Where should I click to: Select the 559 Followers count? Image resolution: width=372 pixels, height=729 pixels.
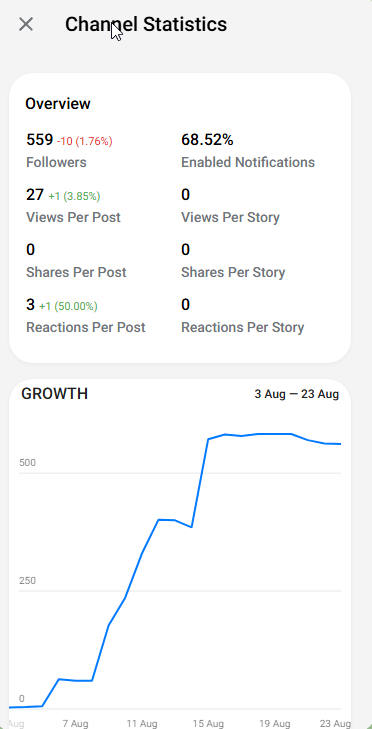40,139
